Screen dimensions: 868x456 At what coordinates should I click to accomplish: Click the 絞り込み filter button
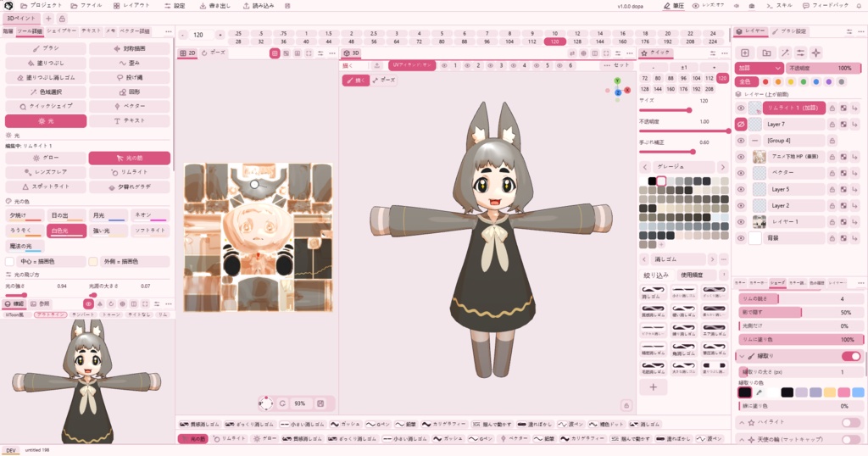[x=656, y=275]
